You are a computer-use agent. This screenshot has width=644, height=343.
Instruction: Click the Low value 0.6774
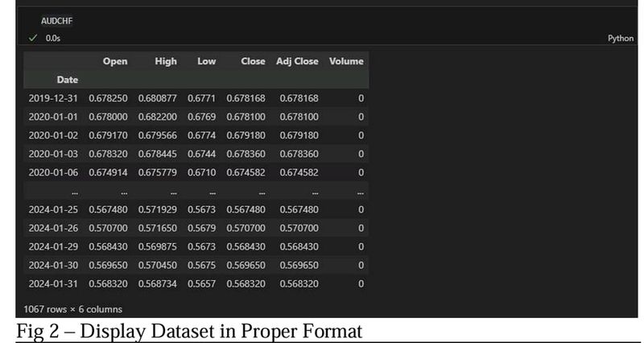(202, 135)
